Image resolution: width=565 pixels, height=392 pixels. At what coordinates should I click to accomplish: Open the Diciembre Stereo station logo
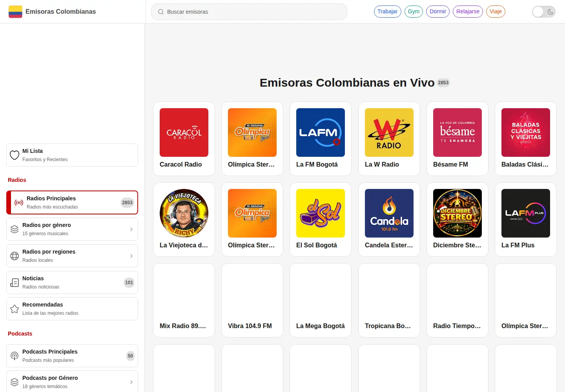[457, 213]
